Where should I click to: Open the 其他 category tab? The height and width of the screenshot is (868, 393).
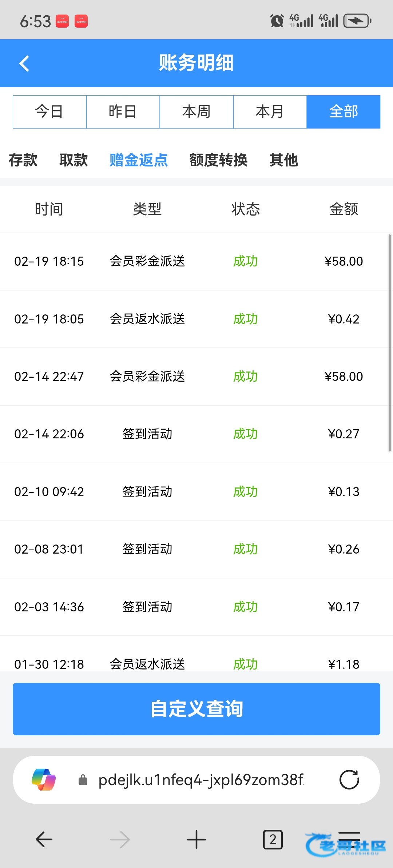(284, 160)
